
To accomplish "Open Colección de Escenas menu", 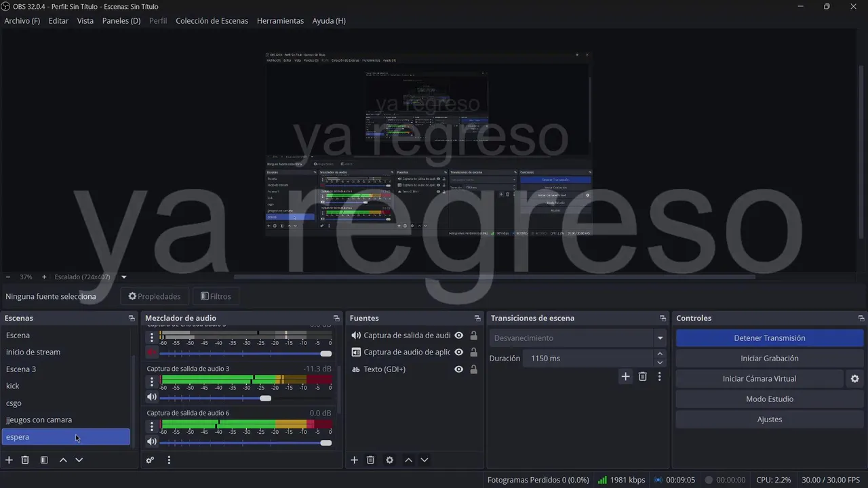I will pyautogui.click(x=212, y=21).
